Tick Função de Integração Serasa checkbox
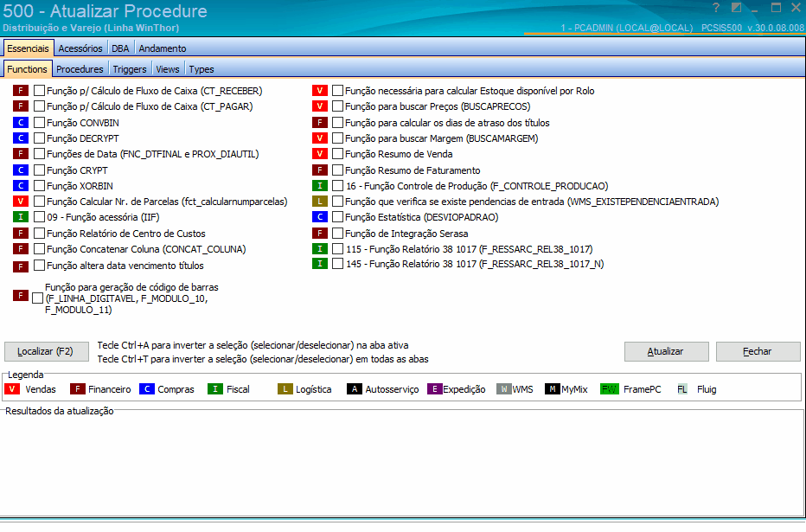 click(x=337, y=234)
